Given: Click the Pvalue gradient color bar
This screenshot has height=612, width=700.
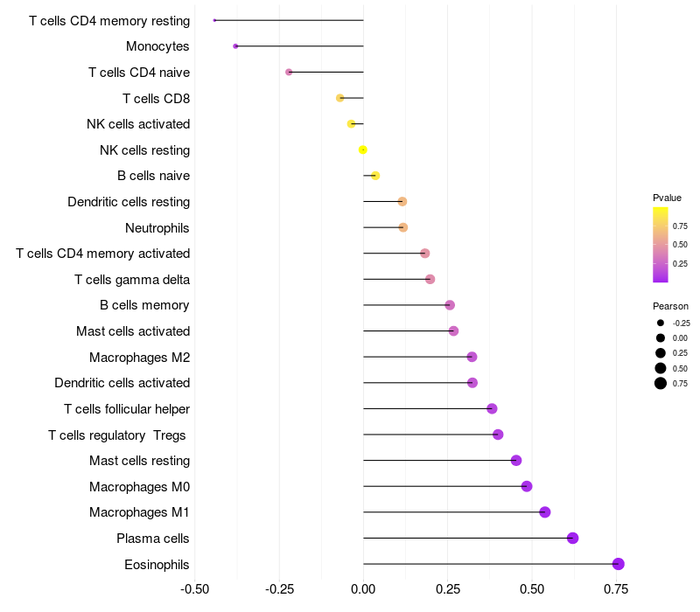Looking at the screenshot, I should 661,245.
